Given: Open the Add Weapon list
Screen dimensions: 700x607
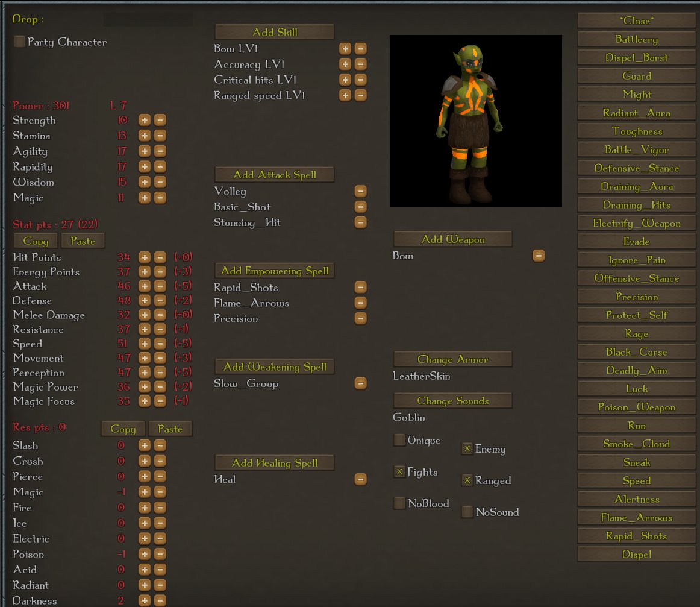Looking at the screenshot, I should pyautogui.click(x=452, y=239).
